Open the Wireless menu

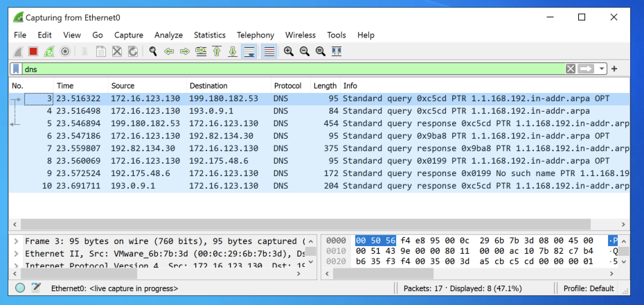tap(301, 35)
